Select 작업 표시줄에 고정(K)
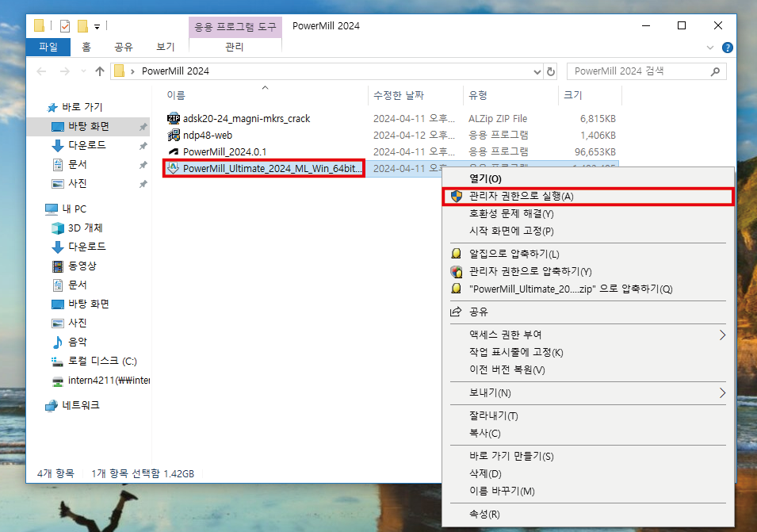The image size is (757, 532). [x=588, y=352]
